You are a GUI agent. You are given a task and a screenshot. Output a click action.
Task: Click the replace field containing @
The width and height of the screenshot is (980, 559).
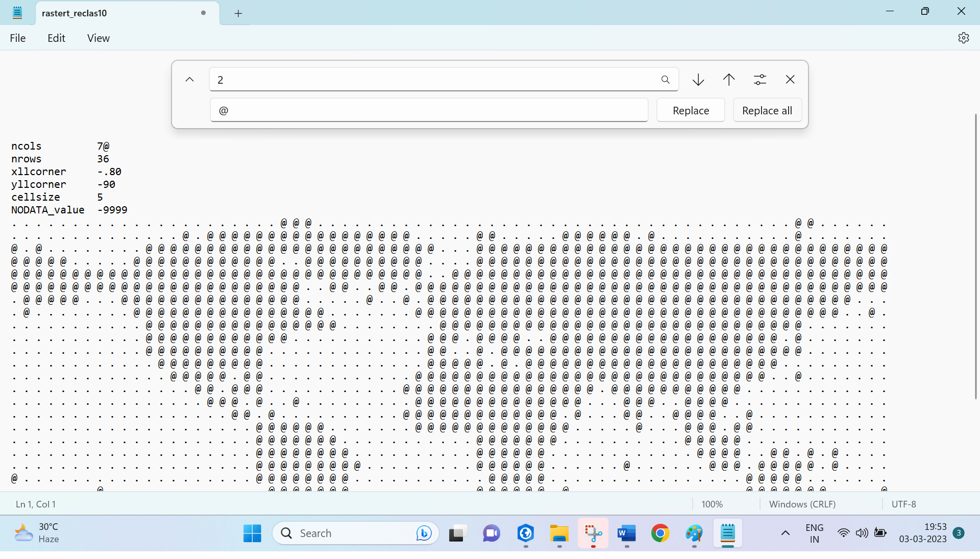point(429,110)
